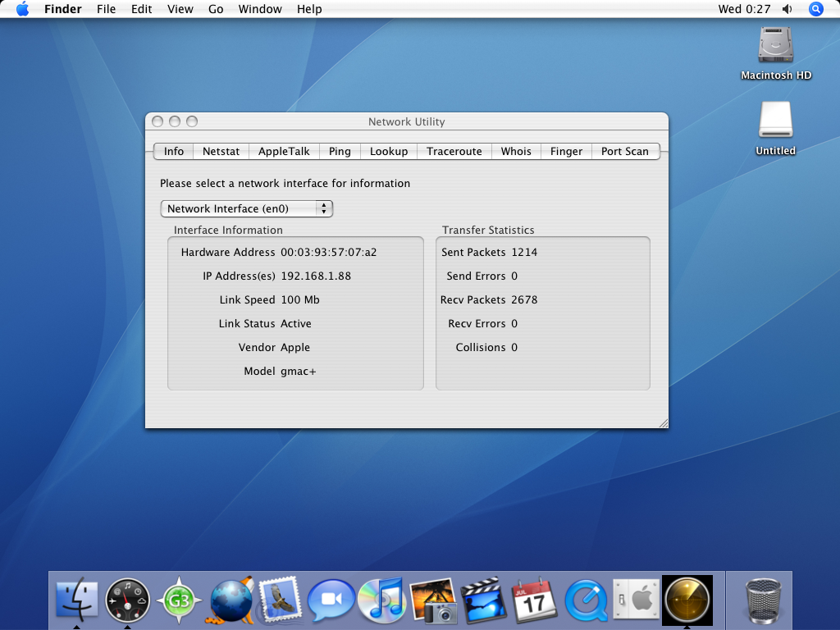Open the View menu
Viewport: 840px width, 630px height.
180,9
